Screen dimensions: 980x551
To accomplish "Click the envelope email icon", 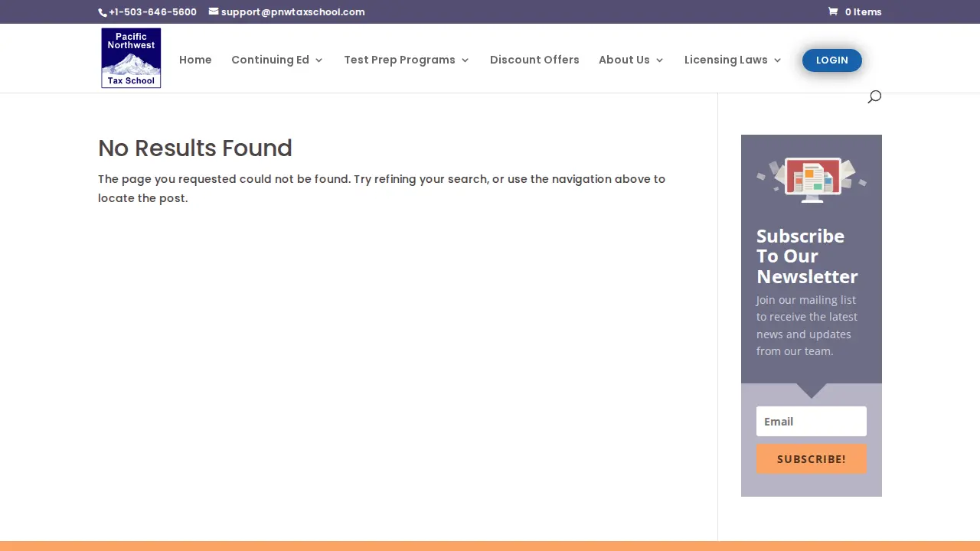I will [x=214, y=11].
